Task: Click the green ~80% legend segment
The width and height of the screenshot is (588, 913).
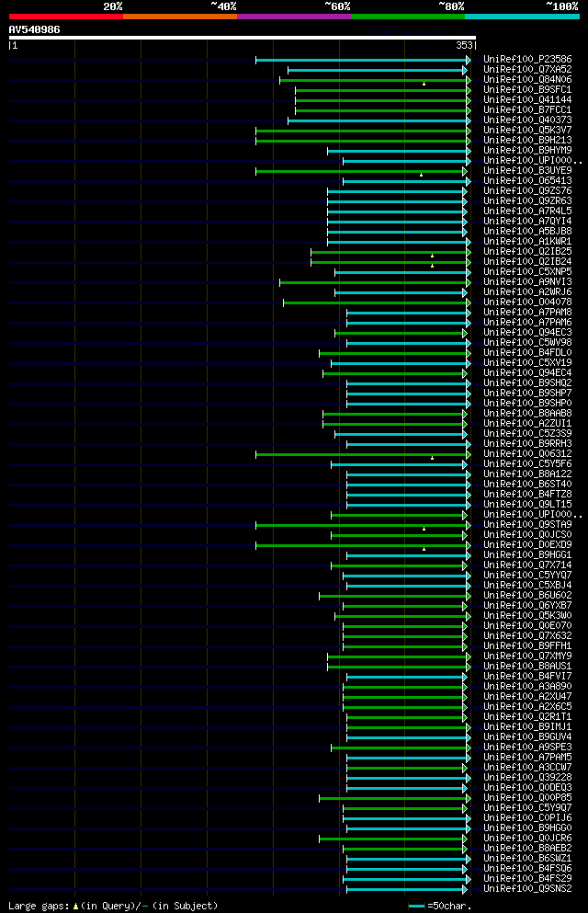Action: click(408, 17)
